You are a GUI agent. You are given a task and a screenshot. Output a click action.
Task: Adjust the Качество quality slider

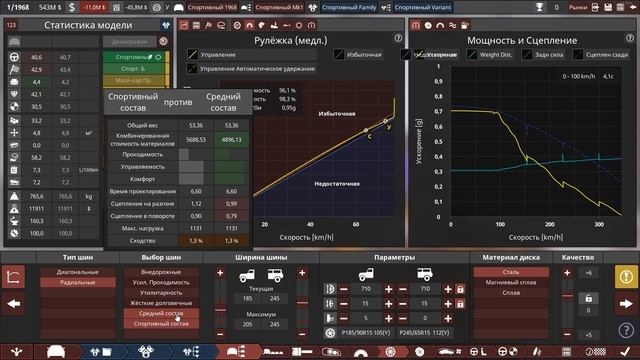[x=567, y=296]
